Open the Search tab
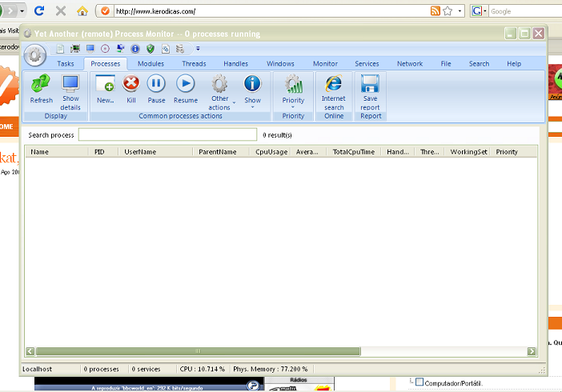Screen dimensions: 562x392 point(480,63)
